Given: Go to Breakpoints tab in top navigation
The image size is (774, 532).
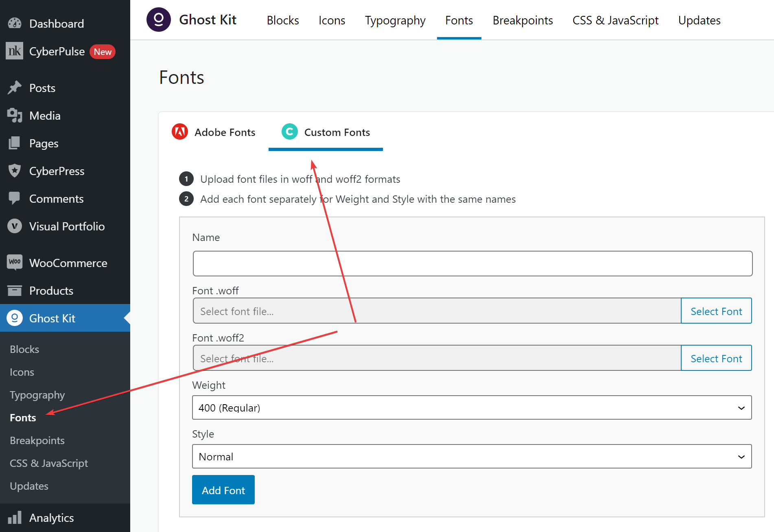Looking at the screenshot, I should coord(523,20).
